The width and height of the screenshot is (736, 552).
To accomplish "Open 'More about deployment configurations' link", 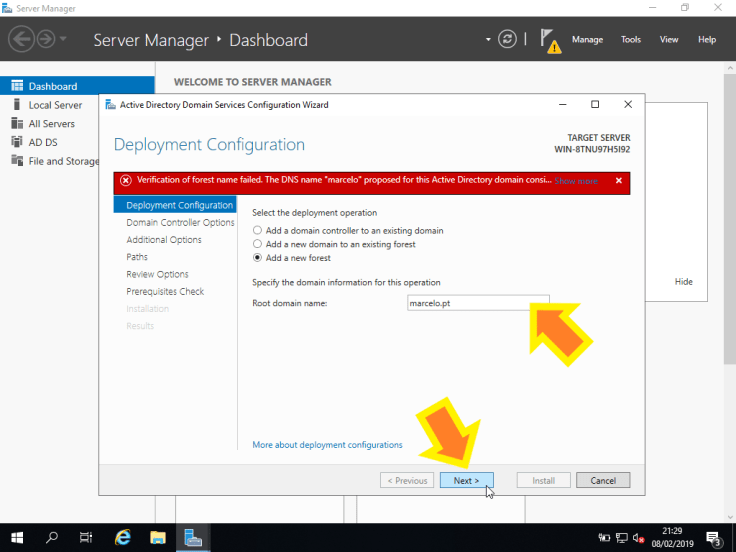I will click(x=327, y=445).
